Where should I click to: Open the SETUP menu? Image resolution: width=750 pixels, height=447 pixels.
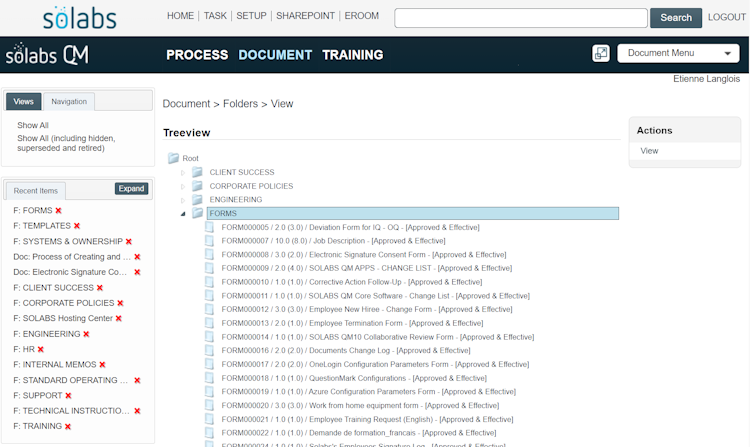pyautogui.click(x=251, y=16)
